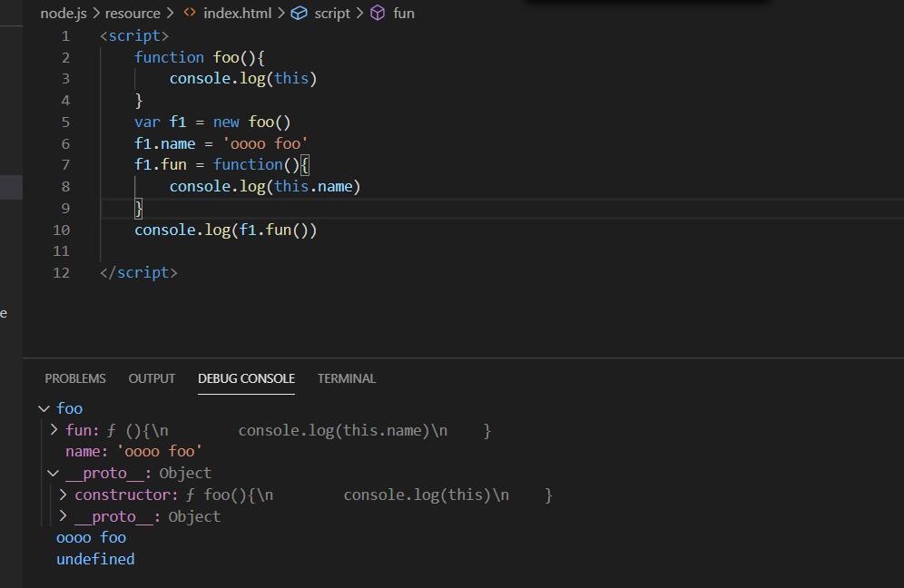Click index.html breadcrumb label
Image resolution: width=904 pixels, height=588 pixels.
(237, 13)
